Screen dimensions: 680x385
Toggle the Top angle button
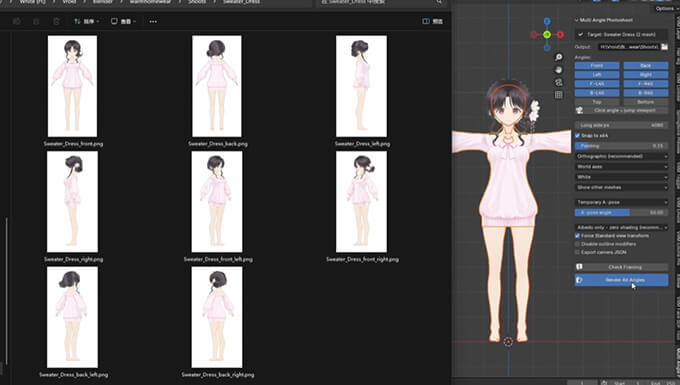click(597, 102)
